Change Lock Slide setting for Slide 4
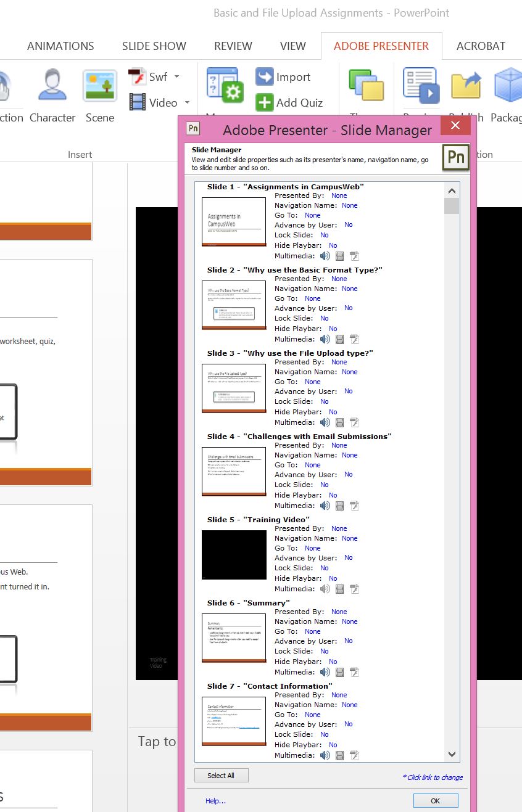Image resolution: width=522 pixels, height=812 pixels. (x=324, y=484)
